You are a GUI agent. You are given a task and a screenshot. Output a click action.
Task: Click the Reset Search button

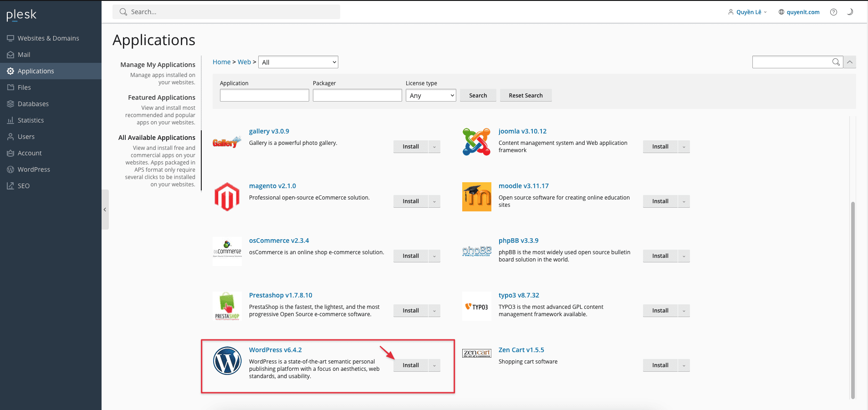526,95
